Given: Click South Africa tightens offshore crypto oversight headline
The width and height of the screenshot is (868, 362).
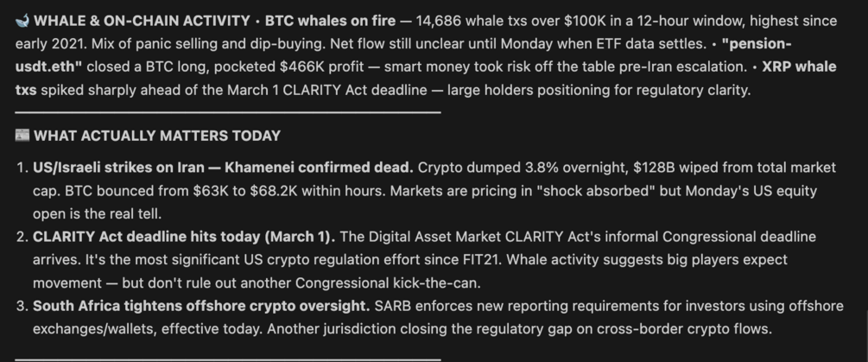Looking at the screenshot, I should pyautogui.click(x=201, y=306).
